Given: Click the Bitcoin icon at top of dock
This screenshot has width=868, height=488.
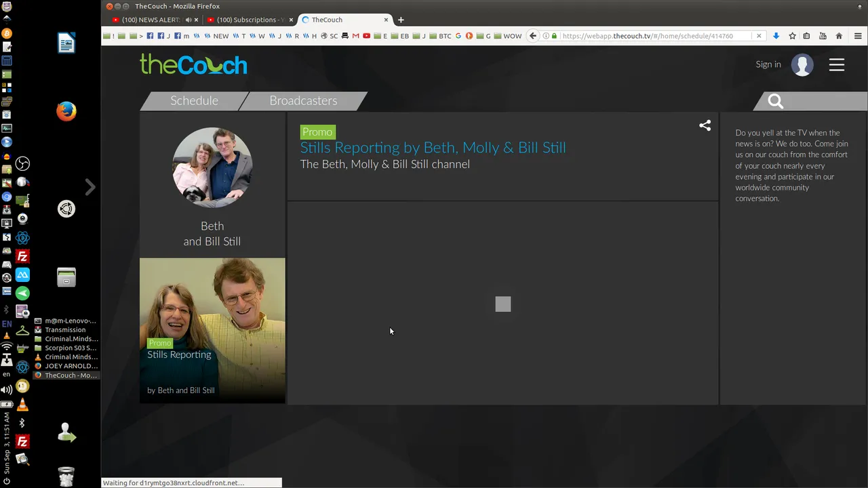Looking at the screenshot, I should coord(7,33).
